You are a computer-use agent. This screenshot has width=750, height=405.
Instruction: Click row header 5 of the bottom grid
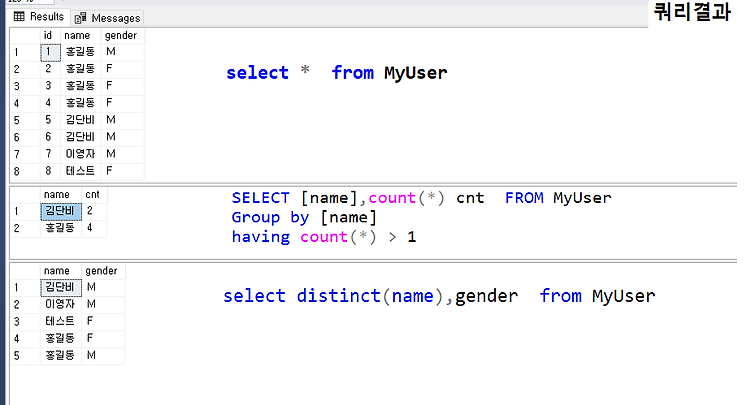pyautogui.click(x=25, y=356)
